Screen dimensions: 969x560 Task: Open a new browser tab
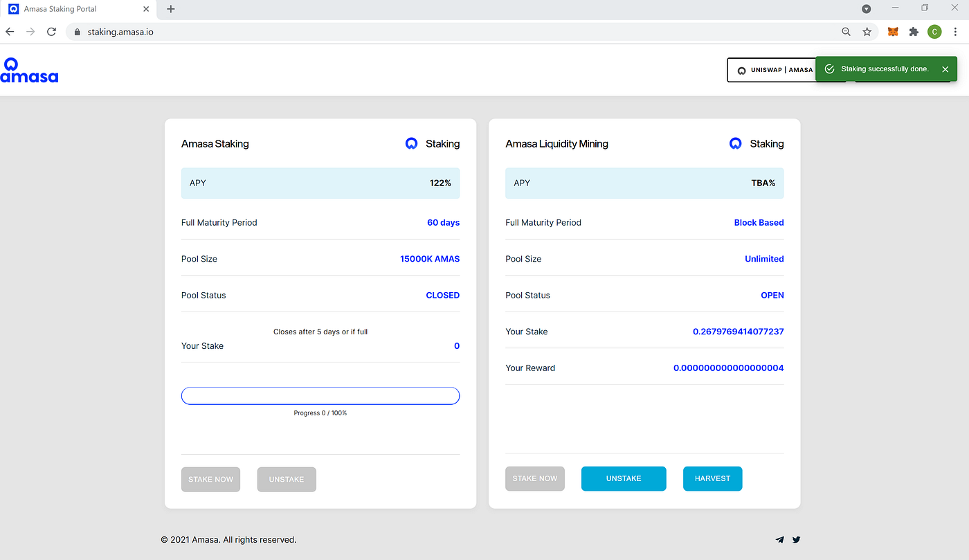pos(171,9)
